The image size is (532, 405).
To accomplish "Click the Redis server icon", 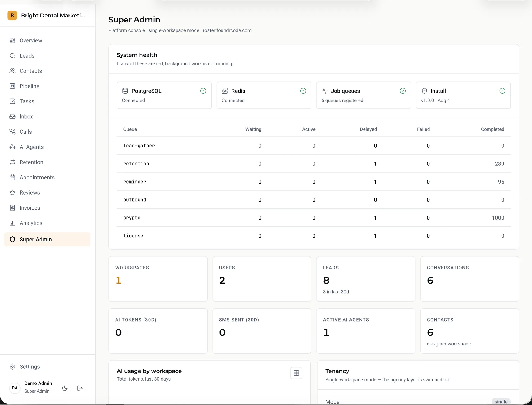I will pos(225,91).
